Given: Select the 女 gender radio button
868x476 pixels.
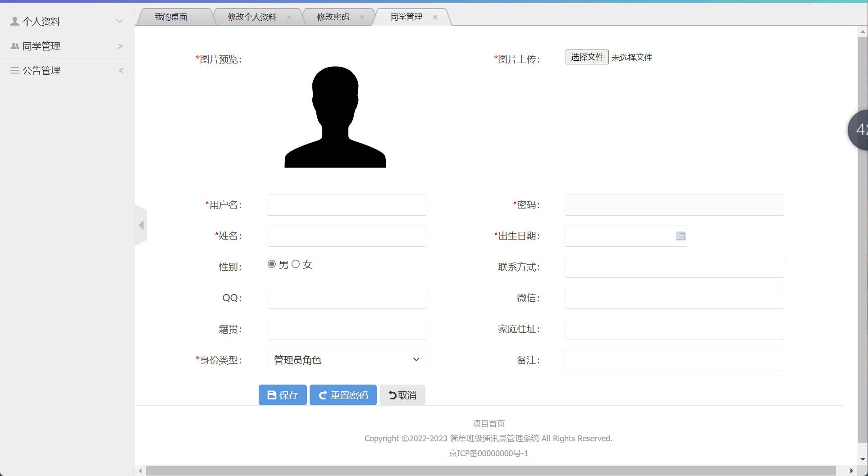Looking at the screenshot, I should coord(296,264).
